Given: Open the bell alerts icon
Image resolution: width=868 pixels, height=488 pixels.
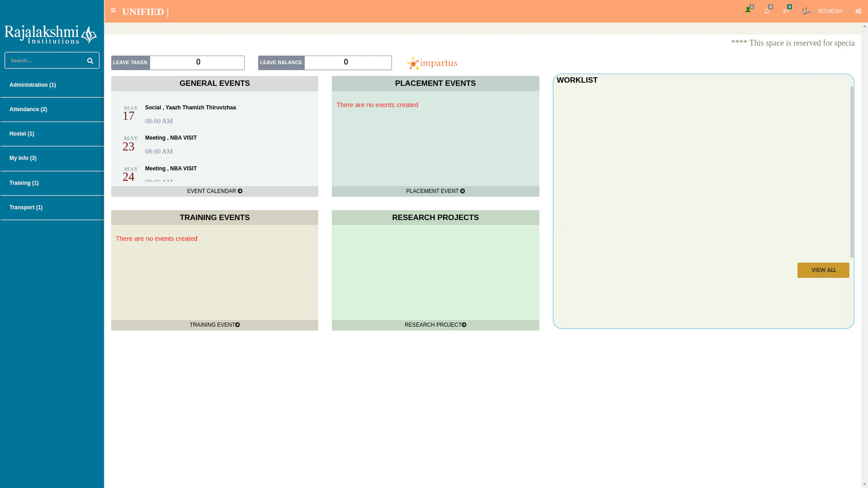Looking at the screenshot, I should pyautogui.click(x=767, y=11).
